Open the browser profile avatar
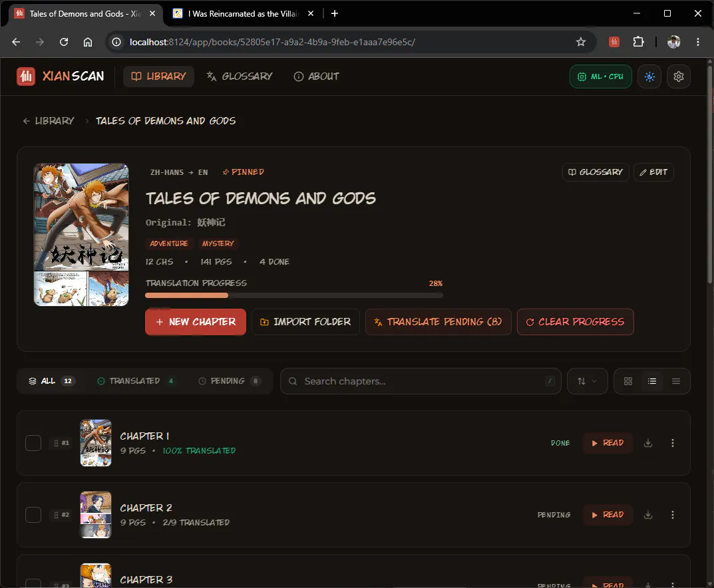This screenshot has height=588, width=714. pos(673,42)
